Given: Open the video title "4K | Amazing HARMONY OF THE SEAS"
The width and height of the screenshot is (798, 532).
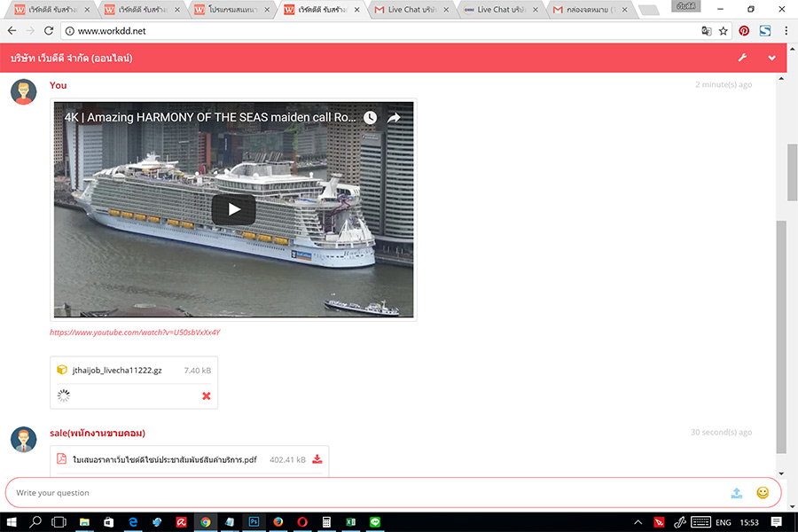Looking at the screenshot, I should pyautogui.click(x=210, y=117).
